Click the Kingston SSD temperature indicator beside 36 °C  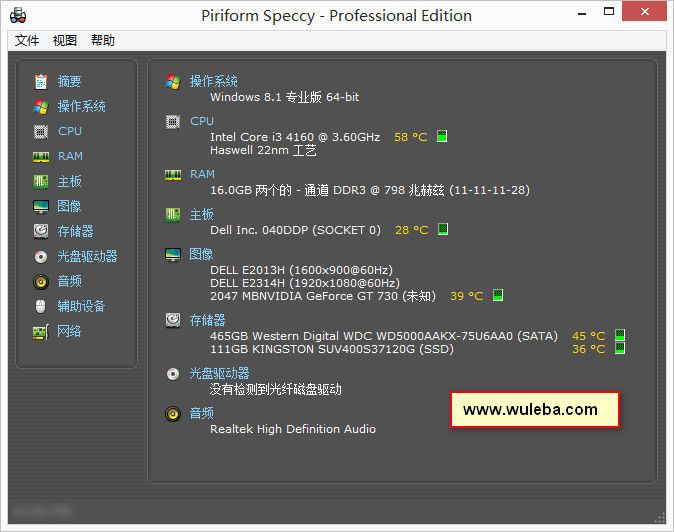620,348
